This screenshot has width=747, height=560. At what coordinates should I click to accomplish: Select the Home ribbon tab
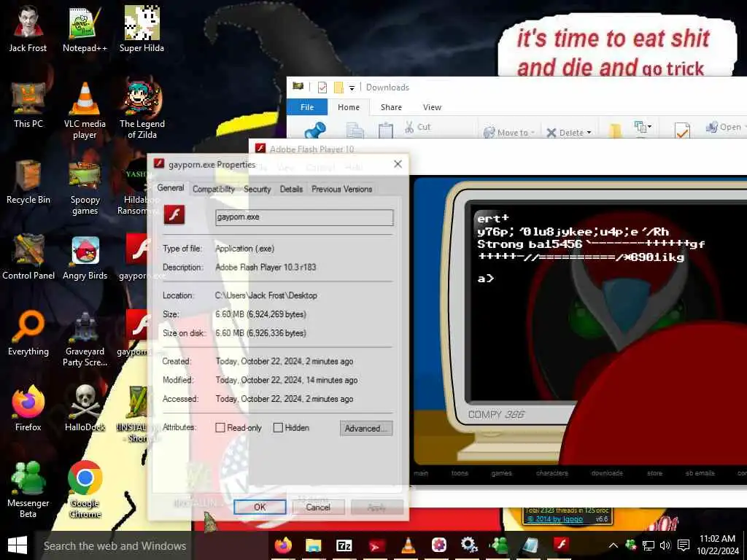point(349,107)
